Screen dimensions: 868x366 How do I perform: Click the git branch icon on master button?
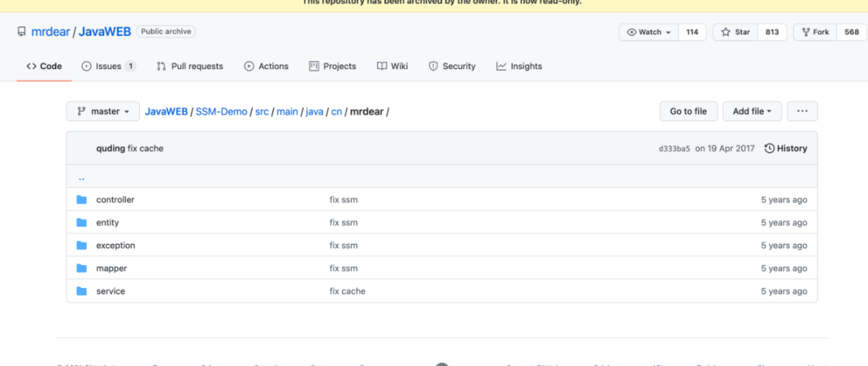81,111
